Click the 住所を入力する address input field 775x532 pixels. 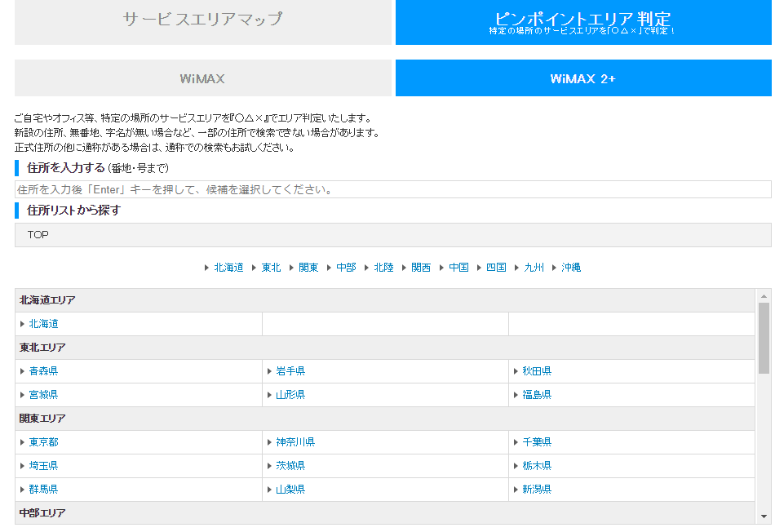coord(387,189)
